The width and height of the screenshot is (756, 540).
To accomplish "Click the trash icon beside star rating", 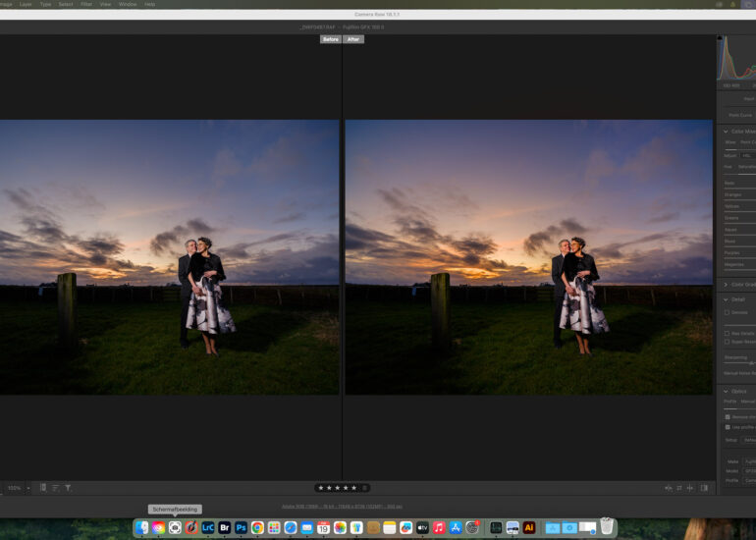I will (365, 488).
